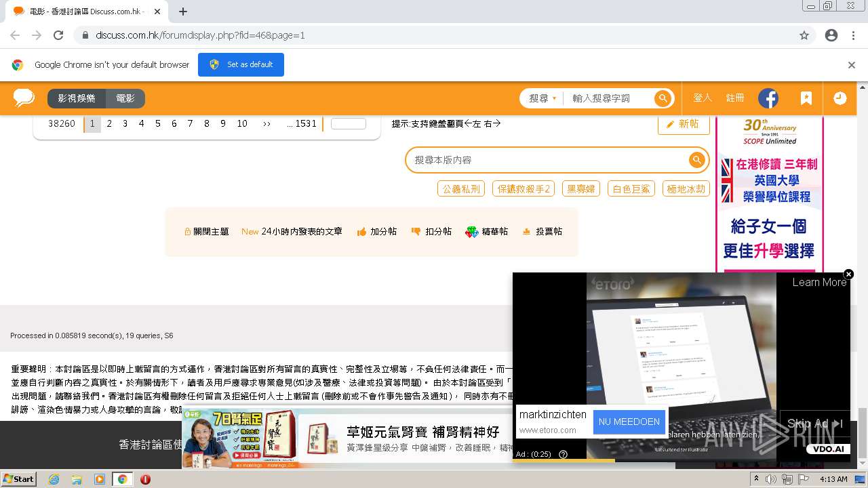Open the bookmark icon in orange header

coord(806,98)
